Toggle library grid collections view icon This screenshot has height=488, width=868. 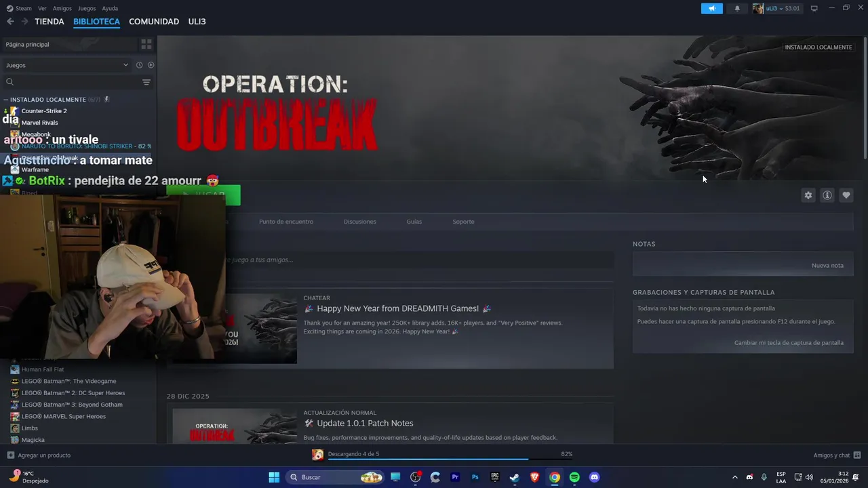coord(146,44)
